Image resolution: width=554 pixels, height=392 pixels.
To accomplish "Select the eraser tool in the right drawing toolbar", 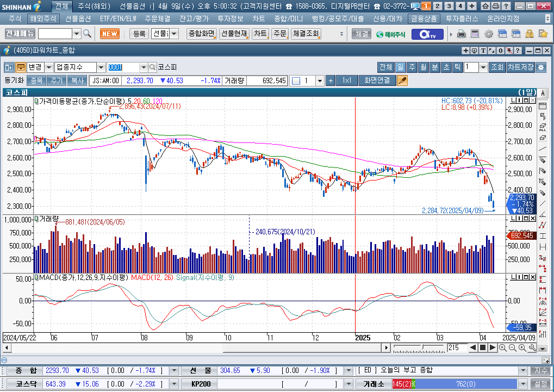I will click(x=543, y=138).
